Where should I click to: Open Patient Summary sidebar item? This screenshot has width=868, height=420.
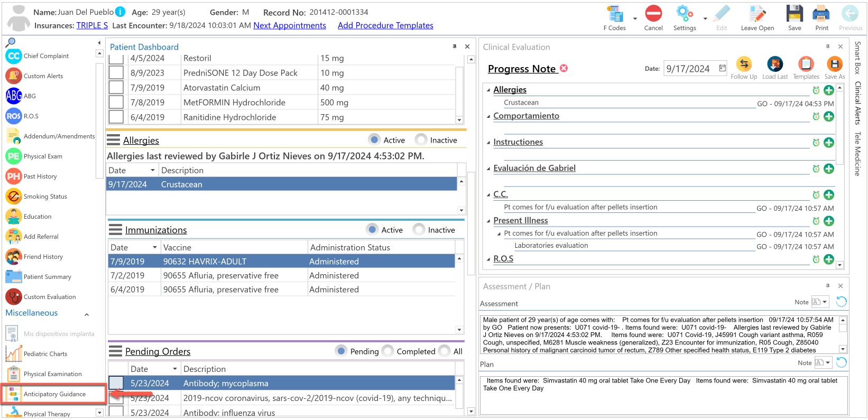(39, 277)
